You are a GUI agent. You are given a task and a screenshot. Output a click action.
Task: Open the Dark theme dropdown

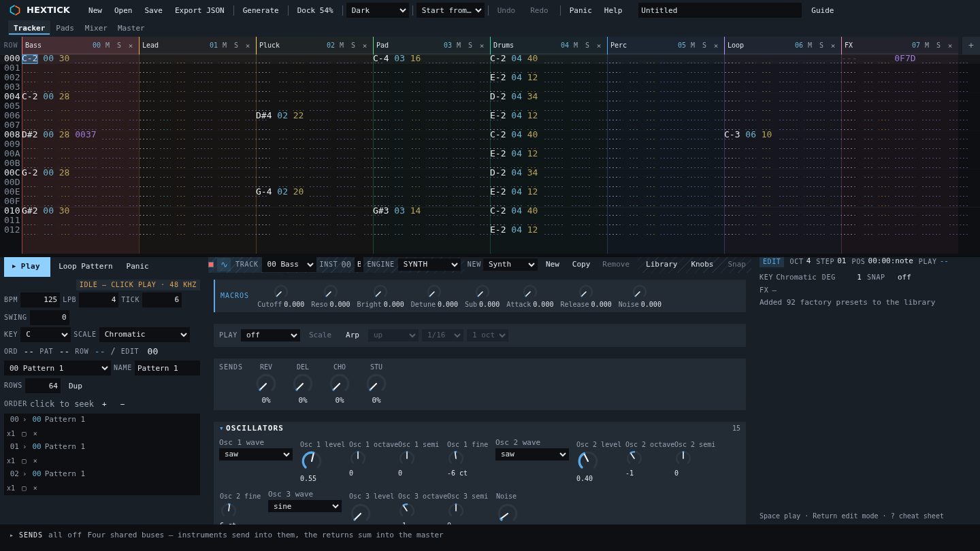click(378, 10)
